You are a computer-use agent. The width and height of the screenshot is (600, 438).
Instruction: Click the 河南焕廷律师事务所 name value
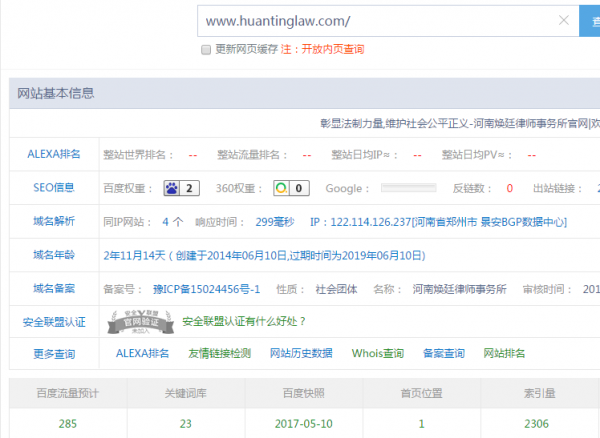tap(460, 289)
